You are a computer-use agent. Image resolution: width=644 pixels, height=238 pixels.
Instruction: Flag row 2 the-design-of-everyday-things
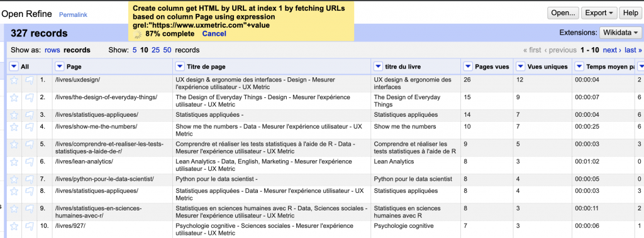30,98
